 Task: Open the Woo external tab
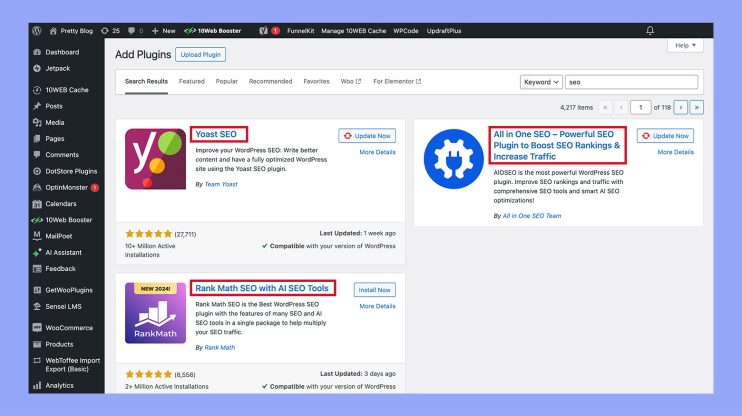[351, 81]
